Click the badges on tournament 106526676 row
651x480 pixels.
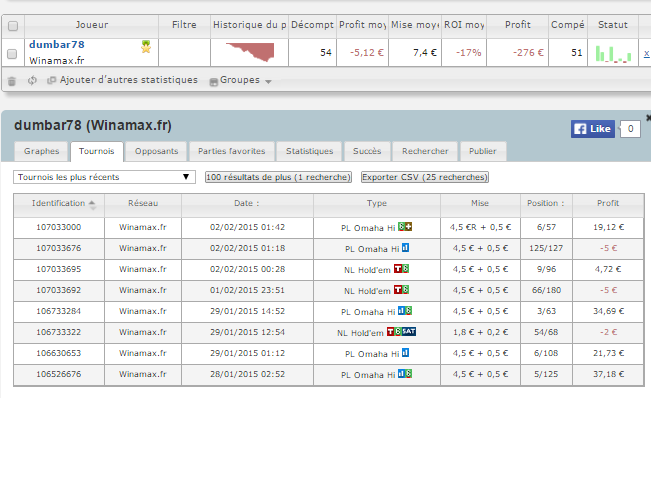(405, 374)
